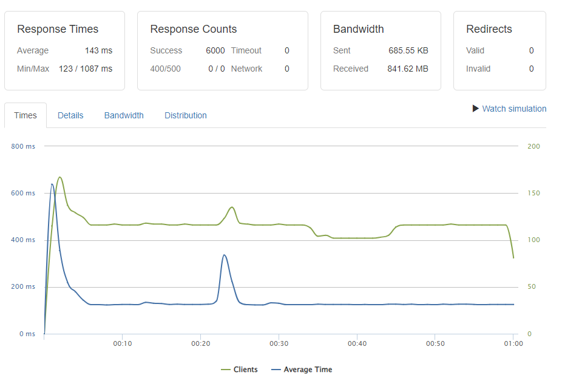Click the Redirects card heading
Viewport: 562px width, 392px height.
pos(489,29)
